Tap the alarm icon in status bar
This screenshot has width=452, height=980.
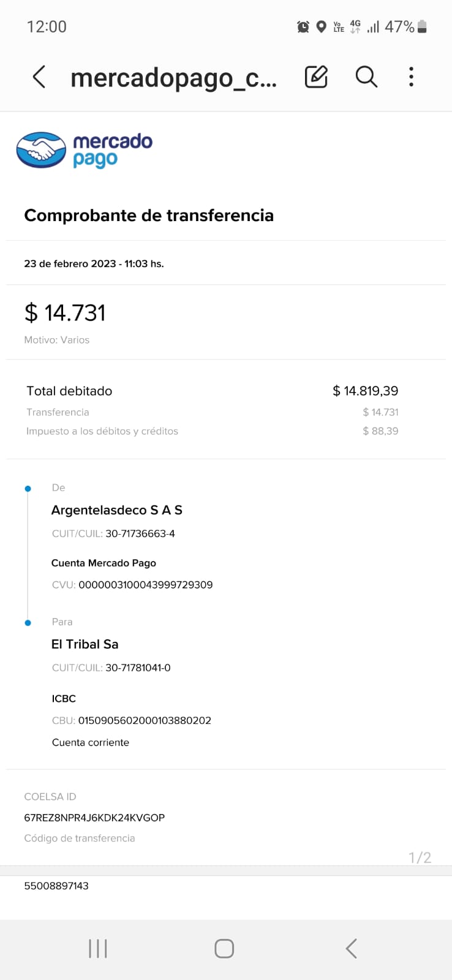pos(303,27)
